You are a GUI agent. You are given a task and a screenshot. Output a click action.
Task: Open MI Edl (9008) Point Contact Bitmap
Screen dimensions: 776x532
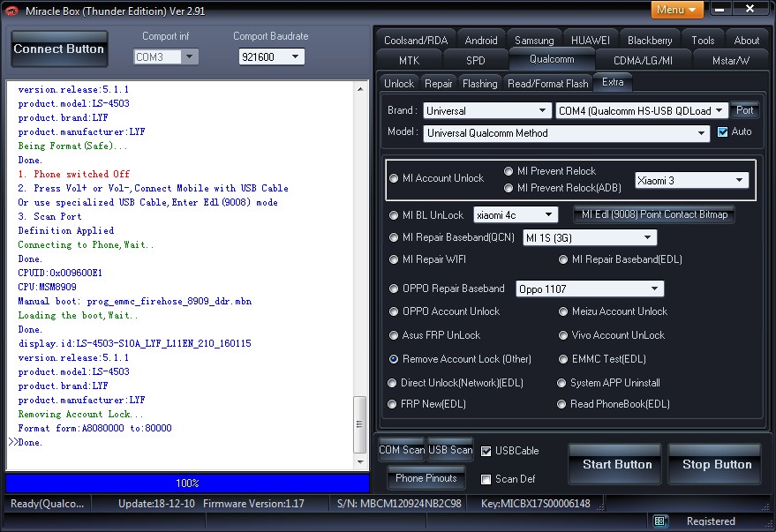tap(654, 214)
